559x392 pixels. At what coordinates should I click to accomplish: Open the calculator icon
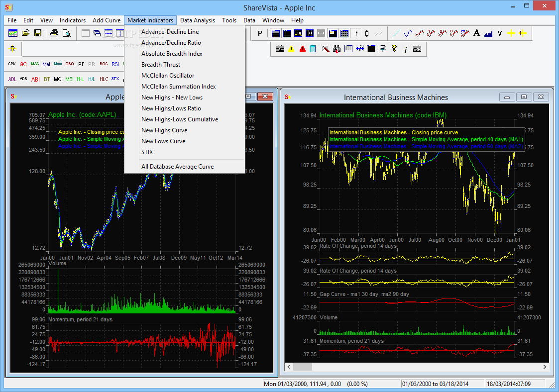click(x=313, y=49)
